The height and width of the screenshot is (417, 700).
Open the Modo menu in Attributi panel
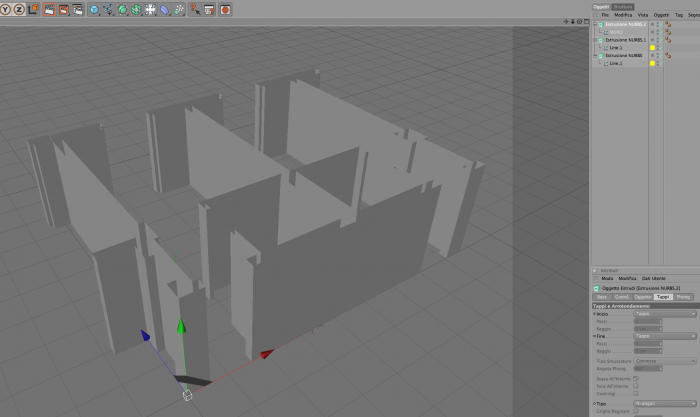coord(607,278)
